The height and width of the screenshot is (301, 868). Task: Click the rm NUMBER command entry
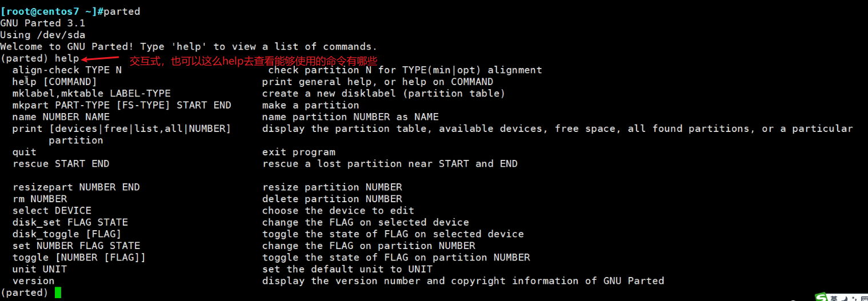39,199
